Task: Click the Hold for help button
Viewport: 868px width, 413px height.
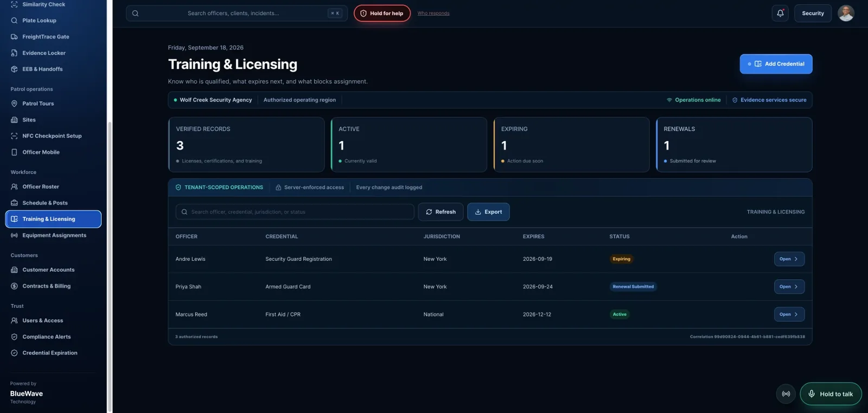Action: click(x=382, y=13)
